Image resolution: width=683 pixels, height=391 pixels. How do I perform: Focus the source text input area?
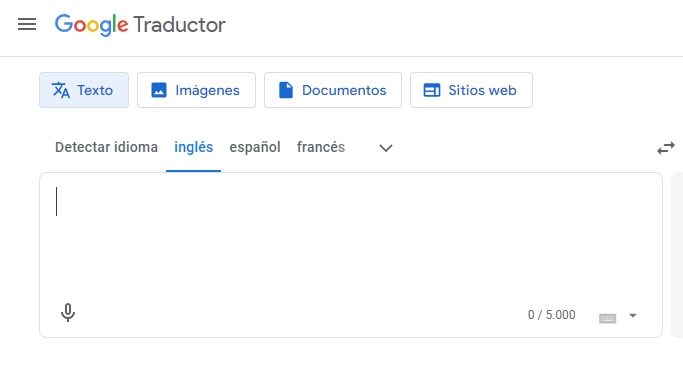point(351,237)
